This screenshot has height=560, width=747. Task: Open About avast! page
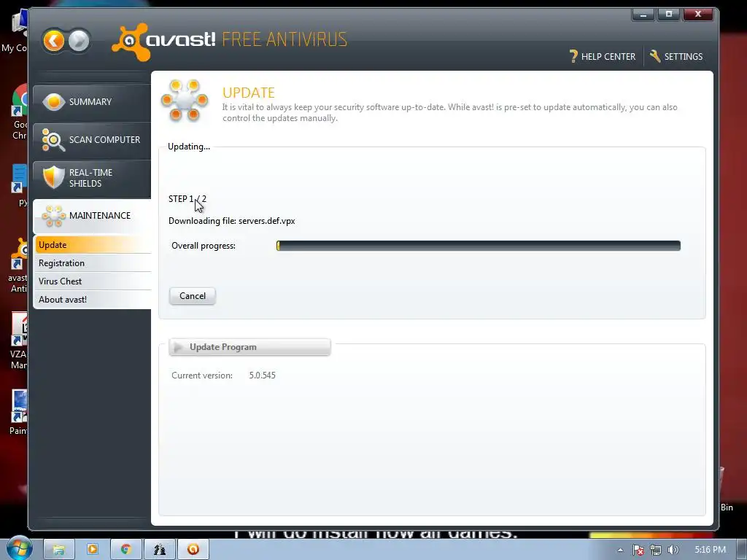(93, 300)
